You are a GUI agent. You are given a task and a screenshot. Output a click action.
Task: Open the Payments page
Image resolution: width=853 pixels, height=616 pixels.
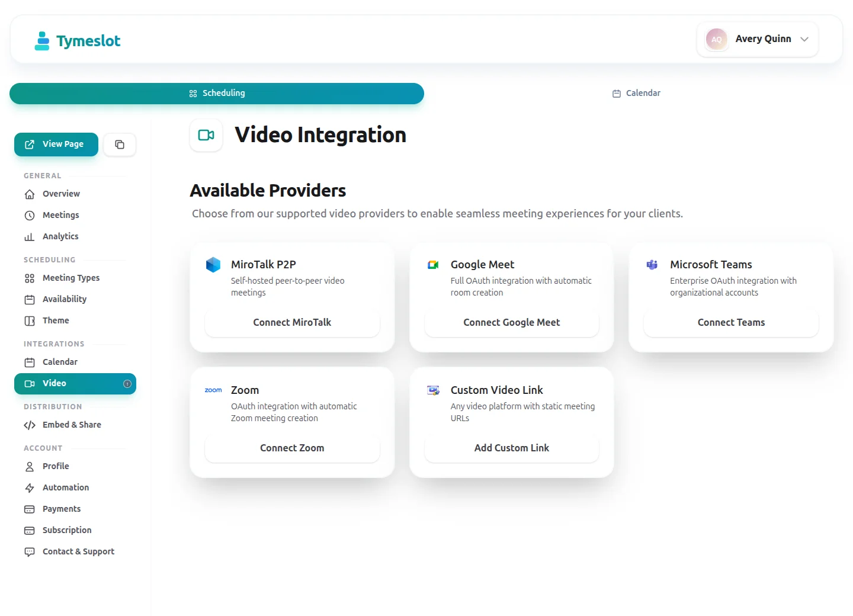coord(75,509)
